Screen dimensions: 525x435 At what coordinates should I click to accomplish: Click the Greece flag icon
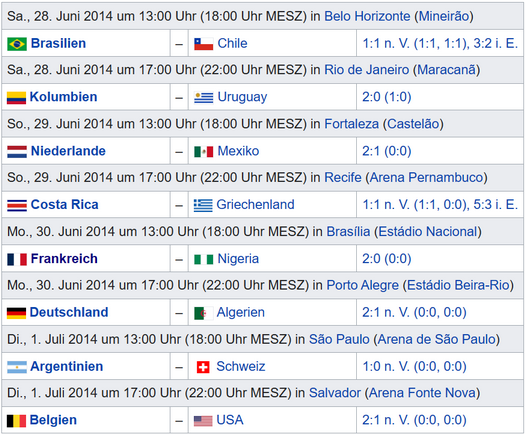click(203, 205)
